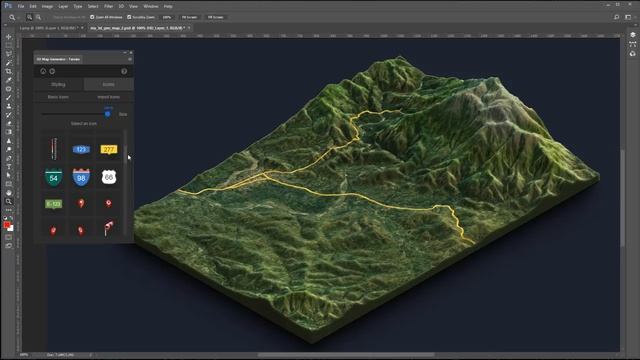The image size is (640, 360).
Task: Switch to the Icons tab
Action: (109, 84)
